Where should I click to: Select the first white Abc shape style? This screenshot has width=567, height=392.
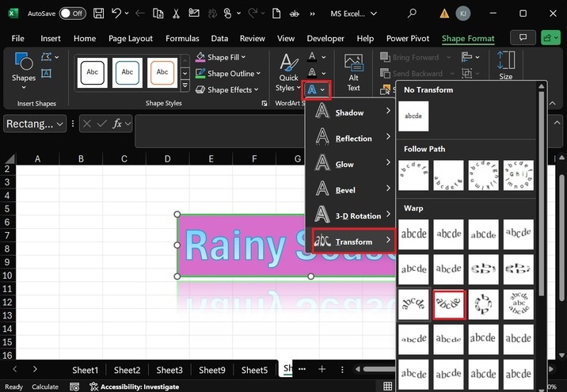tap(92, 72)
